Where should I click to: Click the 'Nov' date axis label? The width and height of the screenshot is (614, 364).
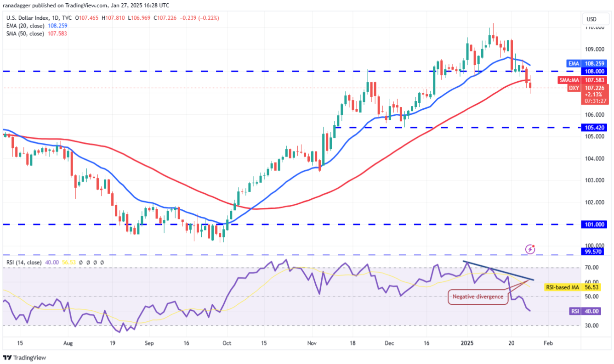[312, 343]
